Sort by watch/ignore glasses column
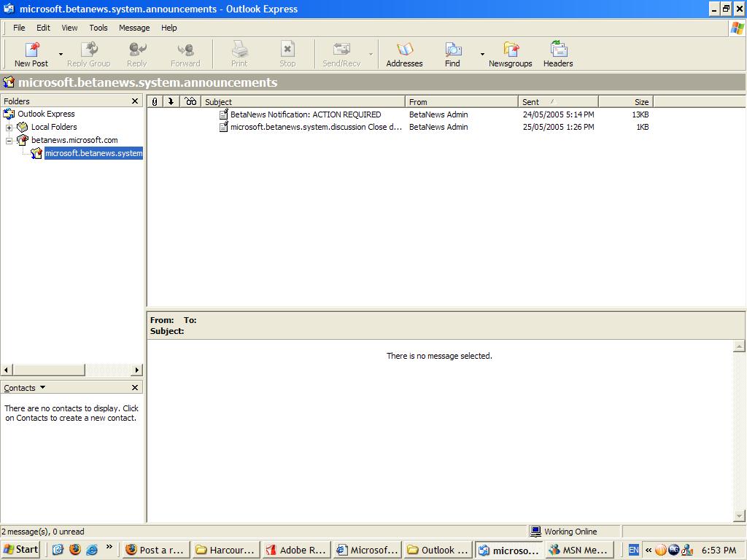The height and width of the screenshot is (560, 747). coord(190,102)
